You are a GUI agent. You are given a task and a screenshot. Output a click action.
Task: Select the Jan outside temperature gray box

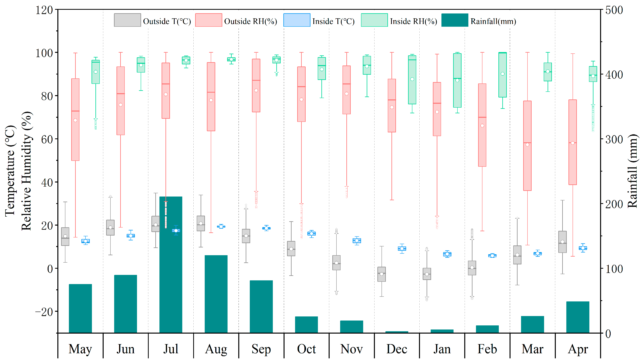(427, 274)
